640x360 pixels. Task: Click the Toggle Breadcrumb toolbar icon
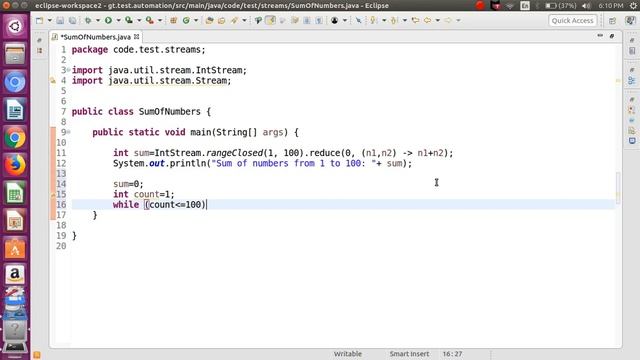click(x=258, y=20)
